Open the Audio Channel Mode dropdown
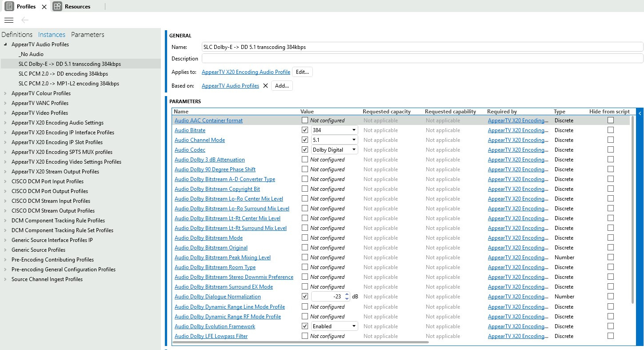 [354, 140]
